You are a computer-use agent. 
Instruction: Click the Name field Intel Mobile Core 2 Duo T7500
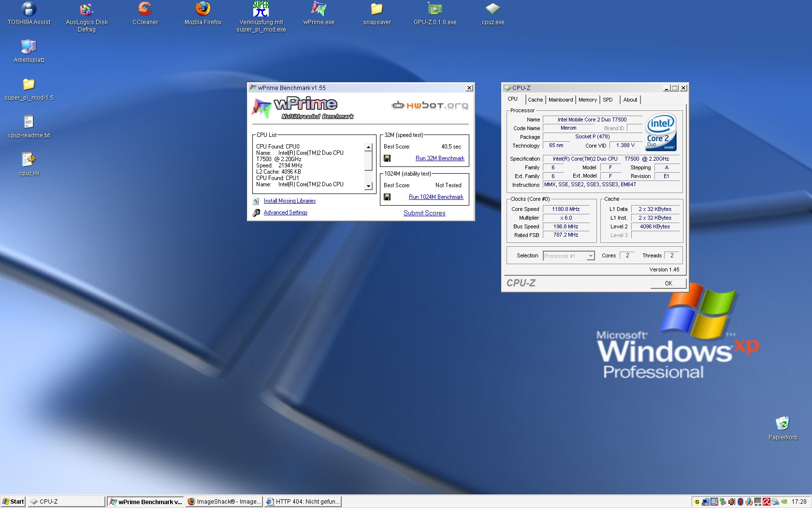[x=592, y=120]
